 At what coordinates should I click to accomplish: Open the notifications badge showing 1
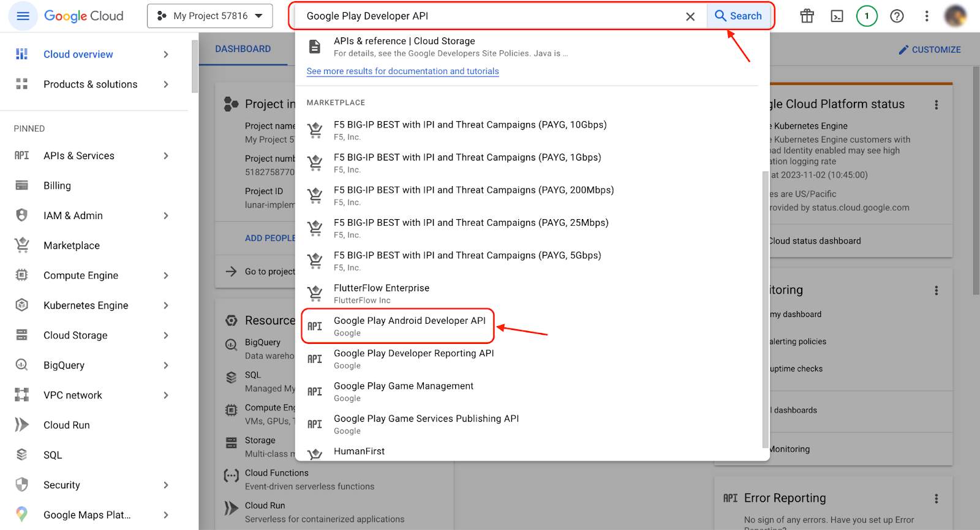867,16
